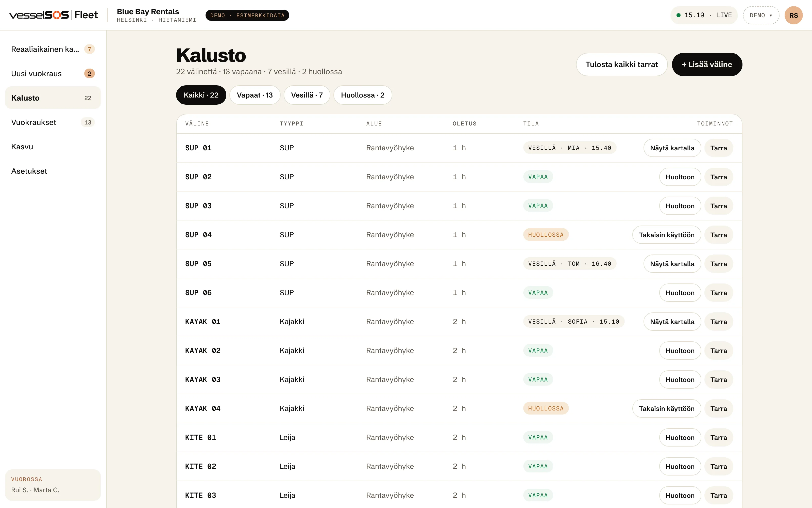Click the VAPAA badge for KITE 01

click(538, 437)
